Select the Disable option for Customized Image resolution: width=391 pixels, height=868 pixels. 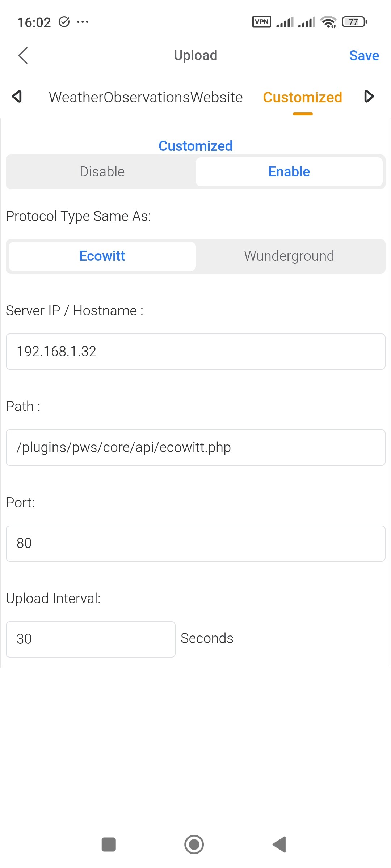[102, 172]
